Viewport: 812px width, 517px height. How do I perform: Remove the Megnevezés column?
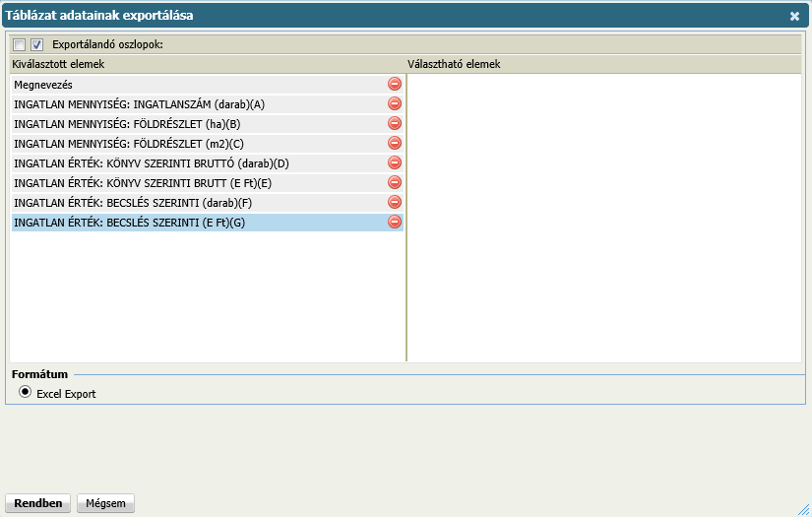pos(394,84)
